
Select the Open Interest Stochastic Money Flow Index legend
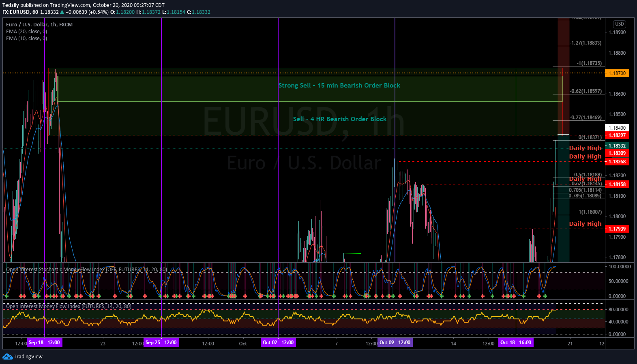(x=86, y=269)
